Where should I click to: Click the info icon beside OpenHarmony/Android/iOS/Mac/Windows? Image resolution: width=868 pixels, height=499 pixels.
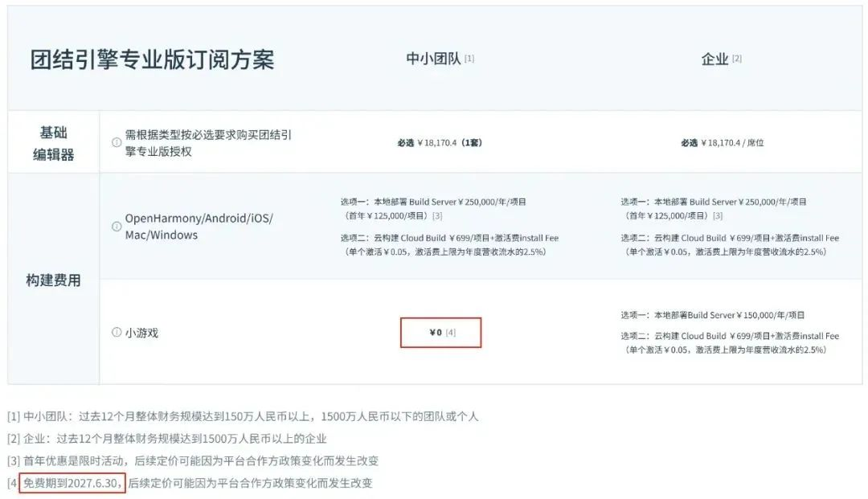click(x=117, y=227)
